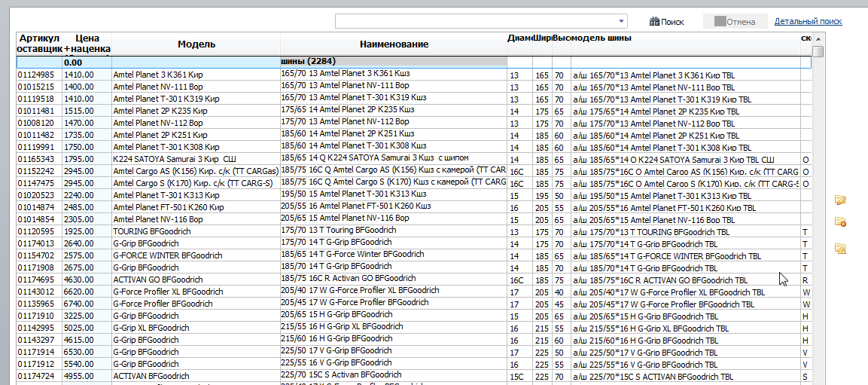Screen dimensions: 868x385
Task: Click price cell 1795.00
Action: pos(87,159)
